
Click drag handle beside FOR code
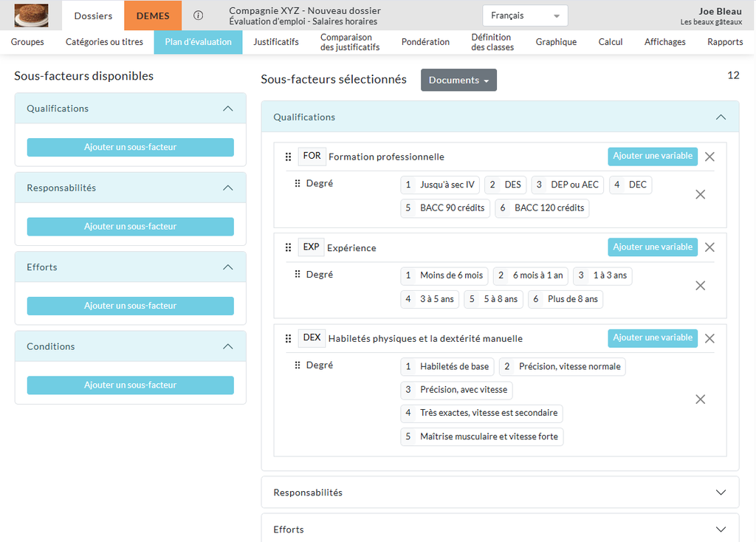tap(288, 157)
